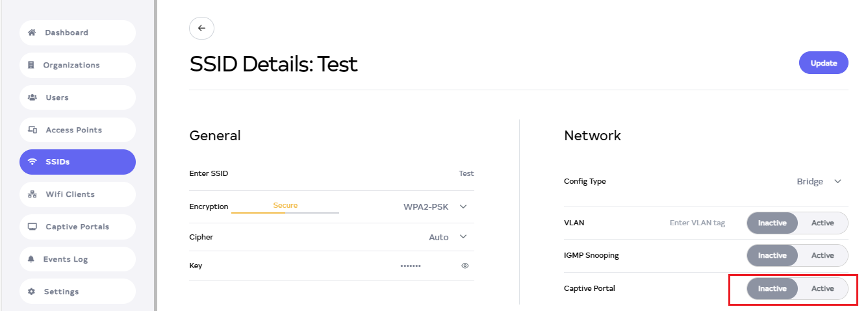Click the Update button
868x311 pixels.
823,64
